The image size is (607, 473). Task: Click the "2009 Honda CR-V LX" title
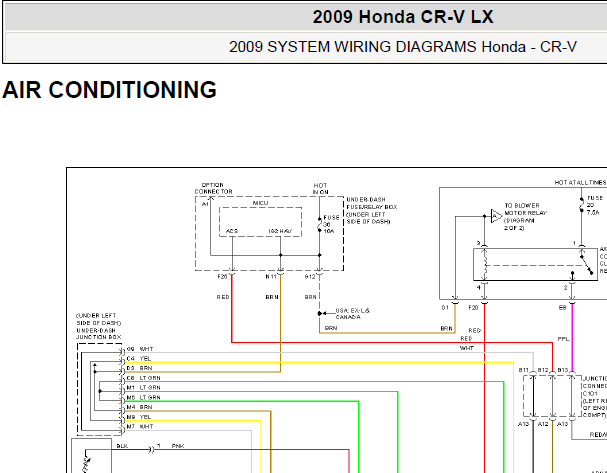[x=403, y=17]
